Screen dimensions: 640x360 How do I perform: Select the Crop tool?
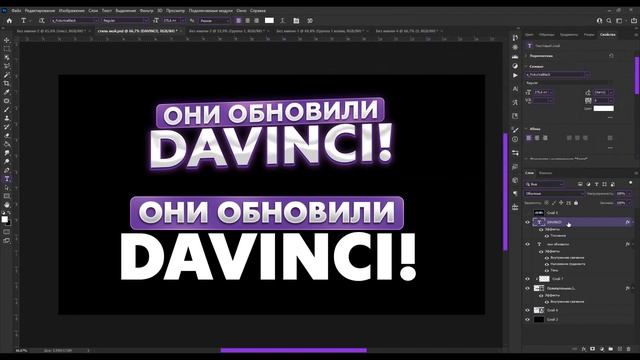[7, 83]
